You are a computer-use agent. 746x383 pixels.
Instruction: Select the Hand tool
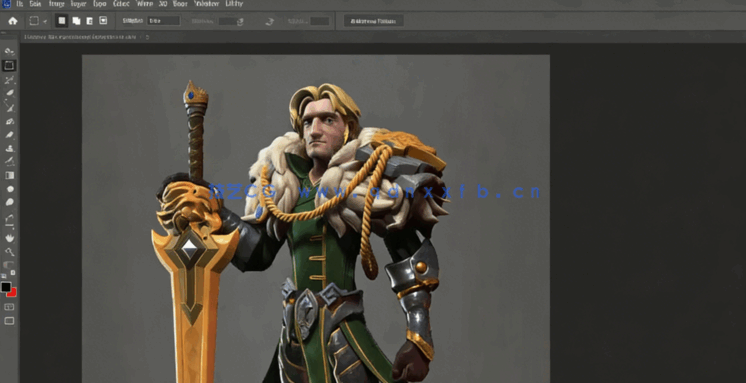9,237
